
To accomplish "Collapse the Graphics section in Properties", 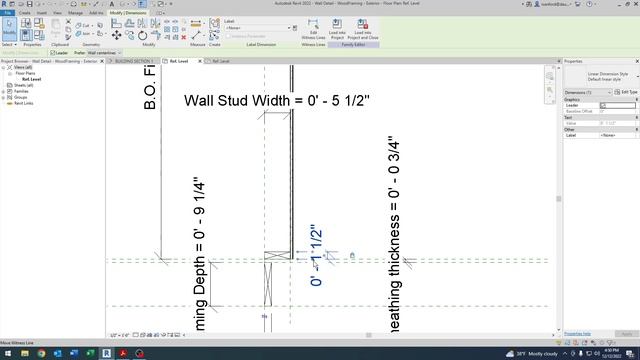I will coord(637,100).
